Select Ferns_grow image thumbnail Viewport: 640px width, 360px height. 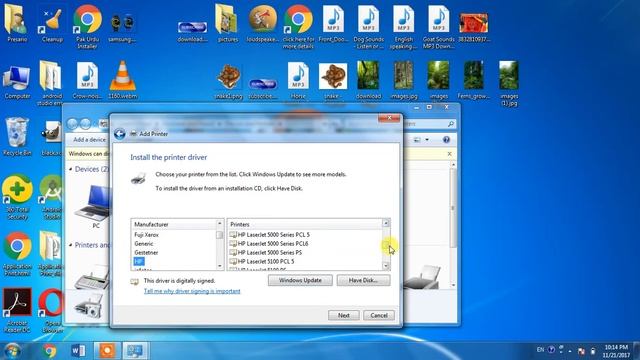(473, 80)
